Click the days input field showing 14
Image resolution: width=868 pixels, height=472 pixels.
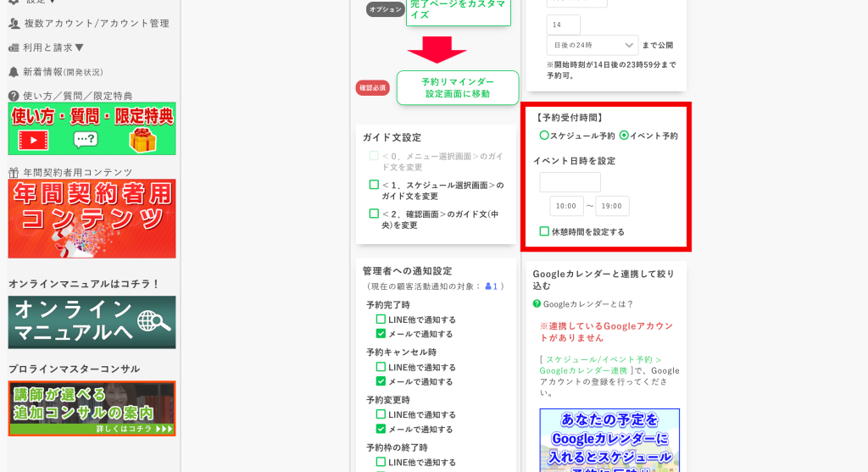[563, 25]
